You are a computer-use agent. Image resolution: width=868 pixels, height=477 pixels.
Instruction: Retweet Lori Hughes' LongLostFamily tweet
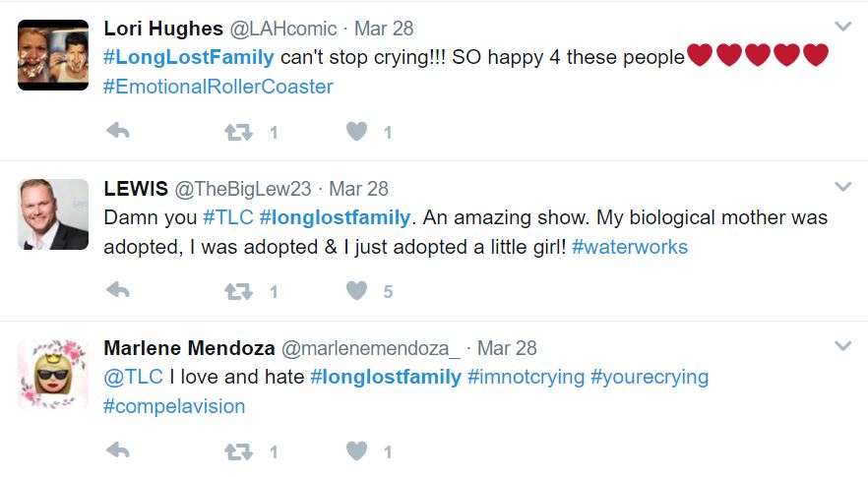tap(239, 131)
